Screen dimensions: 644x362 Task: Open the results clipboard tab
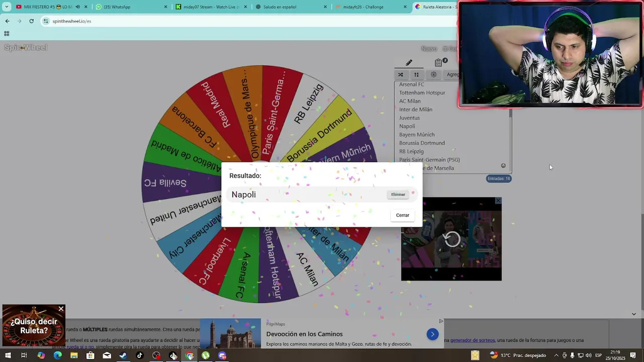point(439,63)
